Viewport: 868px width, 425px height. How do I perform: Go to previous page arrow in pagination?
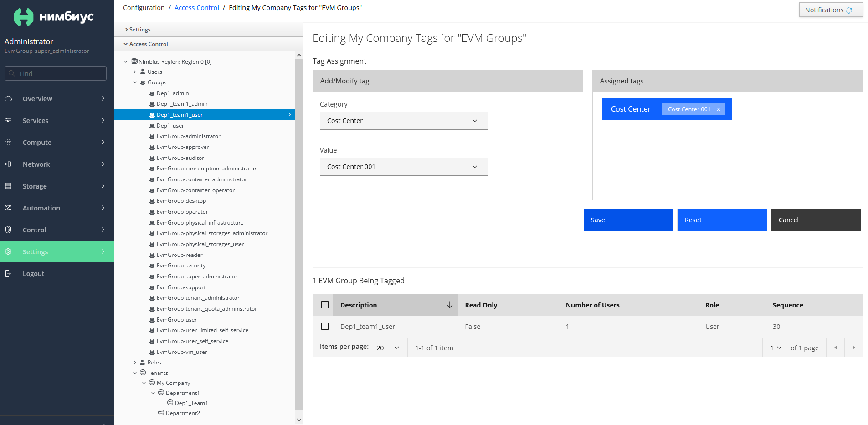point(835,348)
